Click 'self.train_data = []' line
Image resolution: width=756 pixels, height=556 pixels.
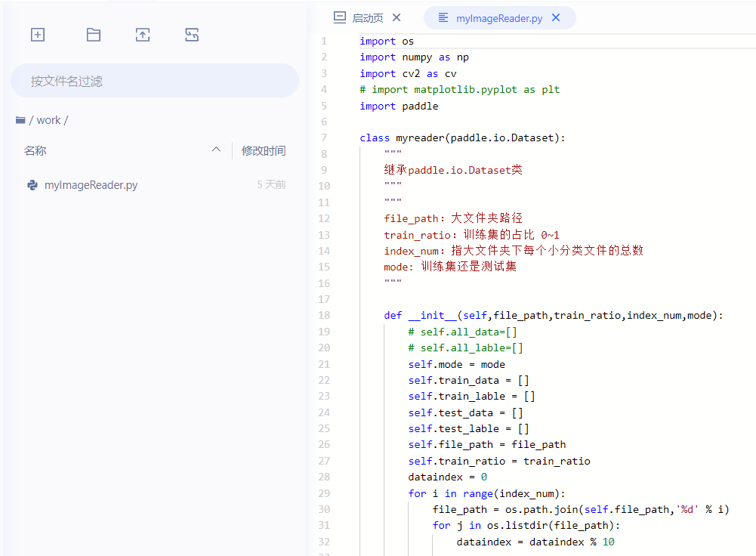pos(469,381)
